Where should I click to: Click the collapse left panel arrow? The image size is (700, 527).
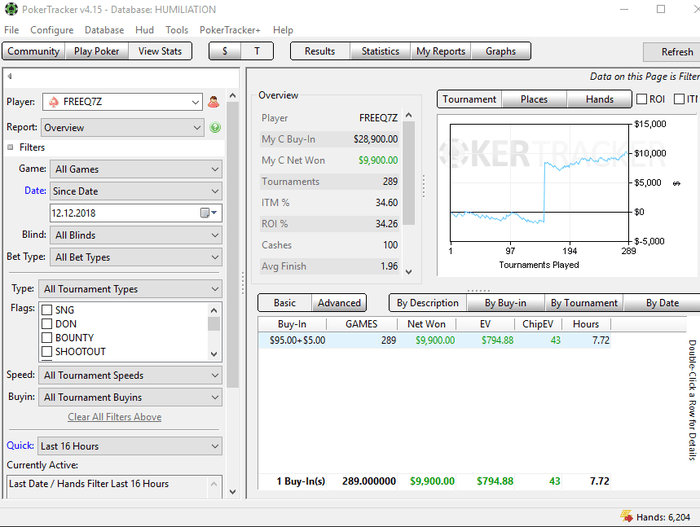9,76
